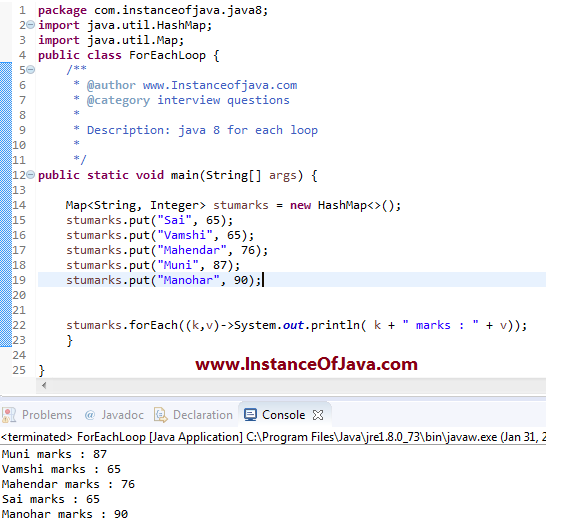Viewport: 573px width, 523px height.
Task: Click the main(String[] args) method signature
Action: [x=237, y=175]
